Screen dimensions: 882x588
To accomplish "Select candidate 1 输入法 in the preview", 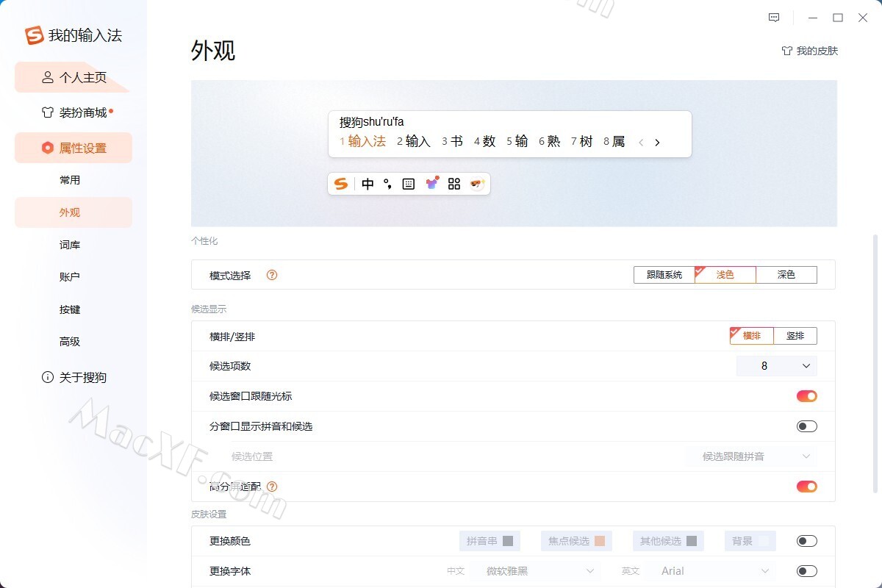I will [362, 142].
